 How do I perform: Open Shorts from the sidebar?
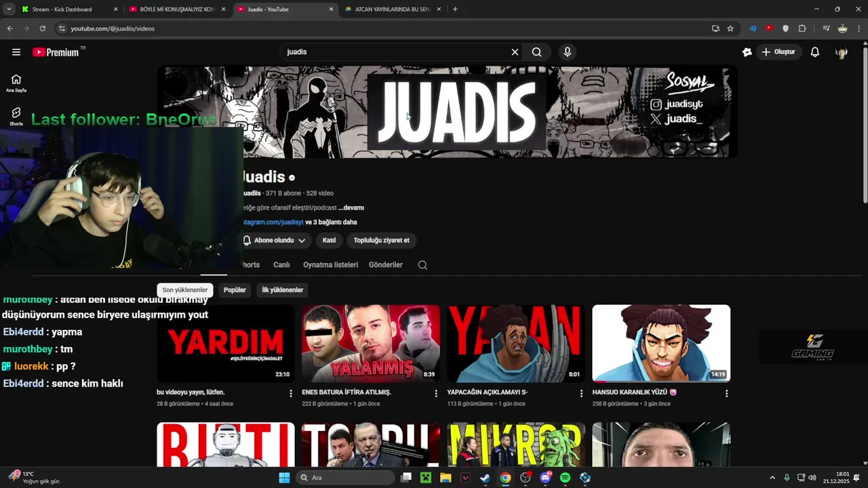[x=16, y=117]
